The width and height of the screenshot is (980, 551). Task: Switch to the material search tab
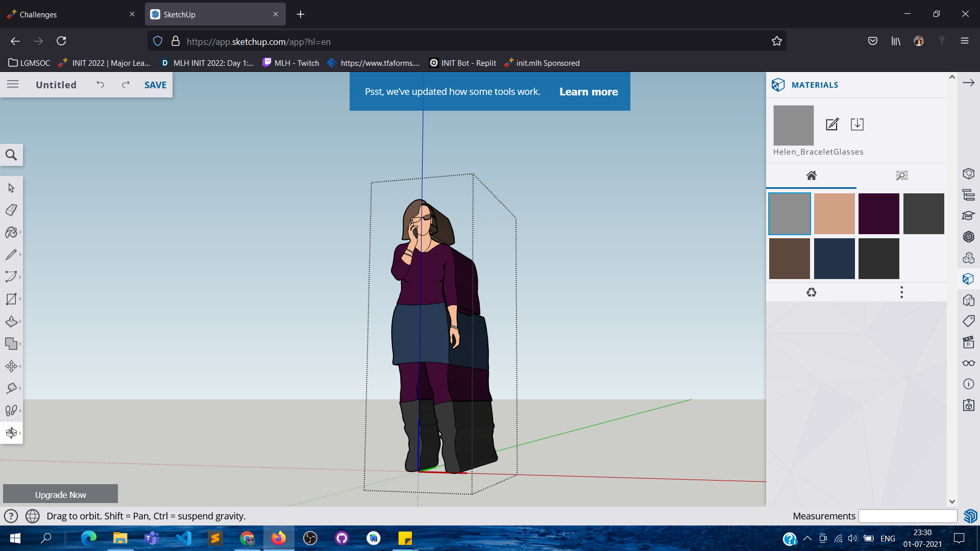click(x=902, y=176)
